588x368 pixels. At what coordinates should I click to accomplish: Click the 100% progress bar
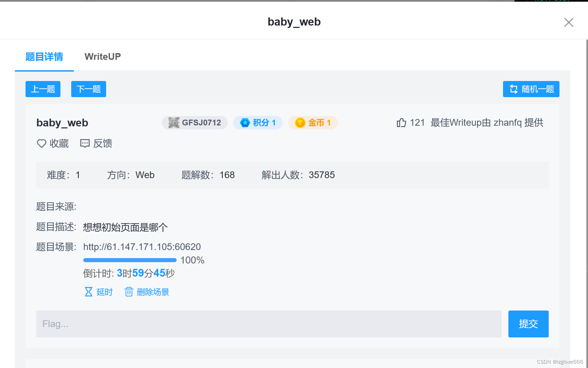tap(130, 260)
